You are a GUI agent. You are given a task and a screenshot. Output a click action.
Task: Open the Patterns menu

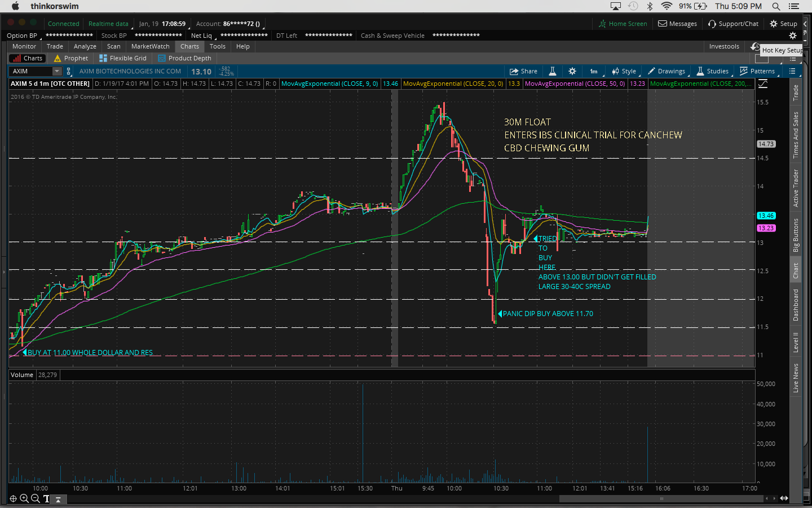757,71
